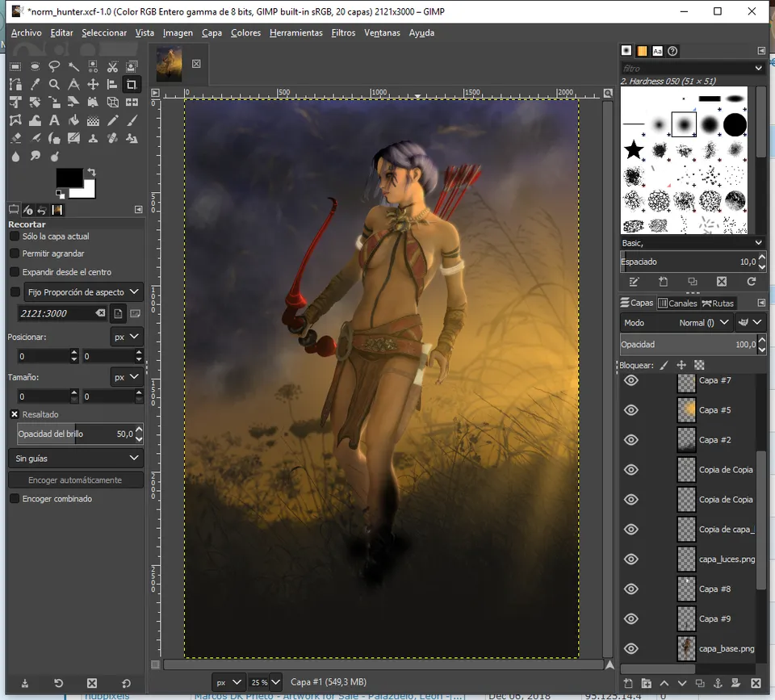775x700 pixels.
Task: Create a new layer in Capas panel
Action: 628,683
